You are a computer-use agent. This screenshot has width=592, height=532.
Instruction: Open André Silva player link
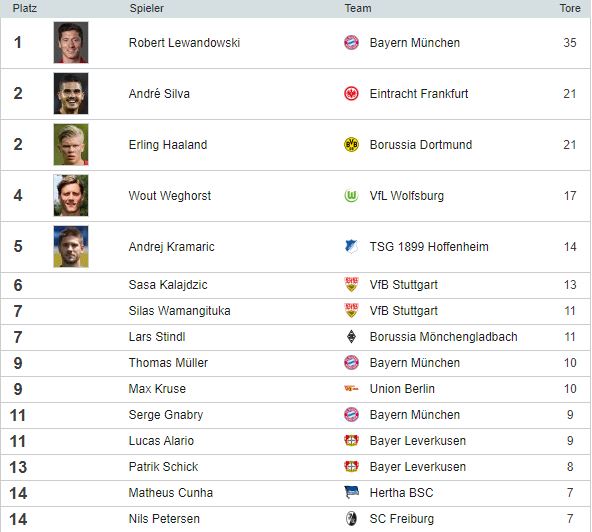point(159,94)
